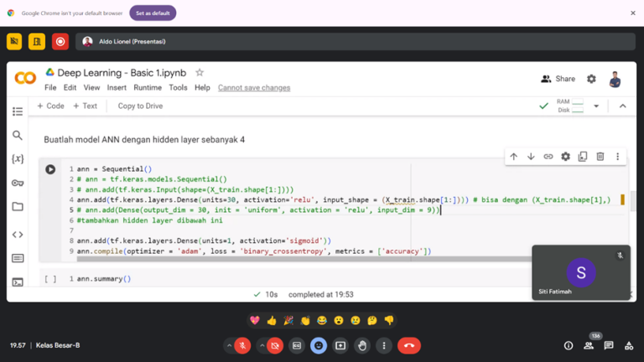Move cell up with arrow icon
This screenshot has height=362, width=644.
tap(514, 157)
